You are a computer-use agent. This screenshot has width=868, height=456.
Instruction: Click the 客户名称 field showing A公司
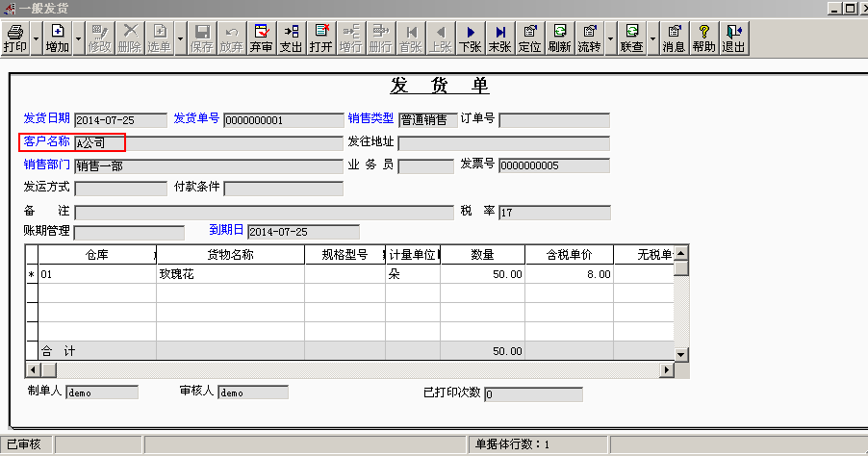[209, 143]
